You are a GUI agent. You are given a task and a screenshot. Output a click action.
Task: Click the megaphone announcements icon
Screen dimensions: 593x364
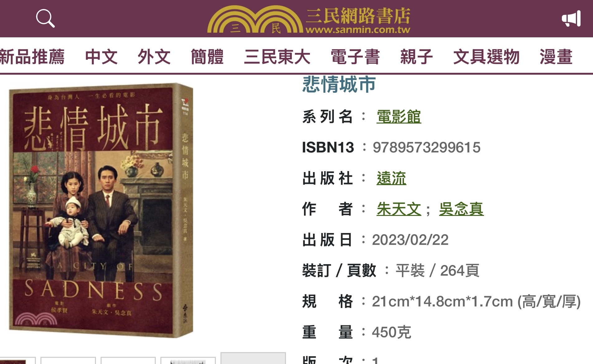[x=571, y=18]
